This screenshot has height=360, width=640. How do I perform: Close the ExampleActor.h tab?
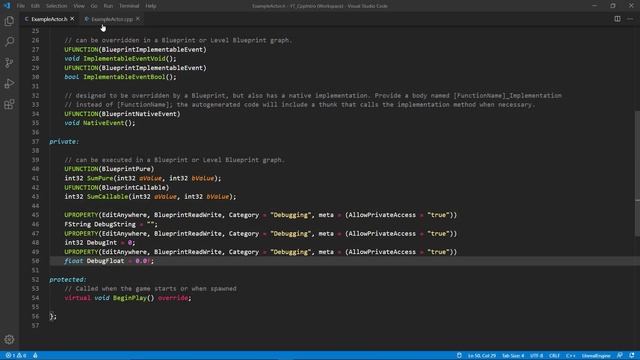[72, 19]
